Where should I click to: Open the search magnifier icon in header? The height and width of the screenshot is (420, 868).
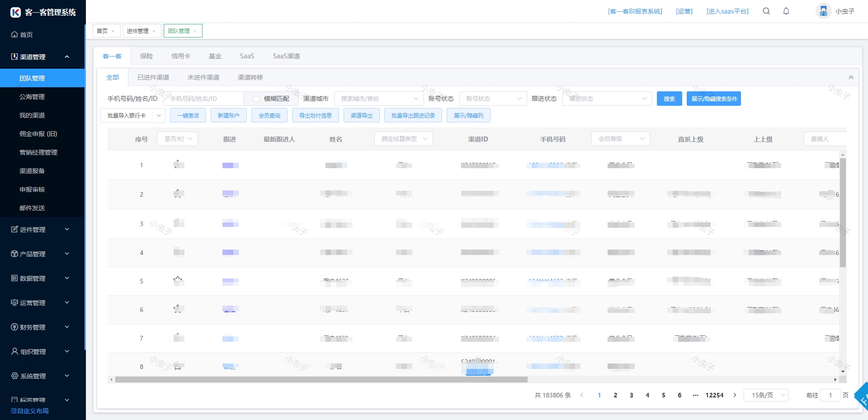point(766,11)
